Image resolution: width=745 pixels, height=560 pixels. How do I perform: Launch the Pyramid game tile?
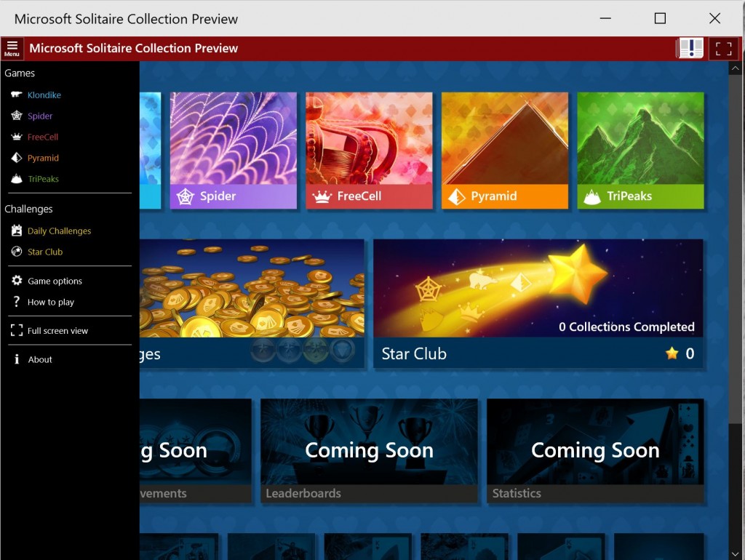(x=505, y=150)
